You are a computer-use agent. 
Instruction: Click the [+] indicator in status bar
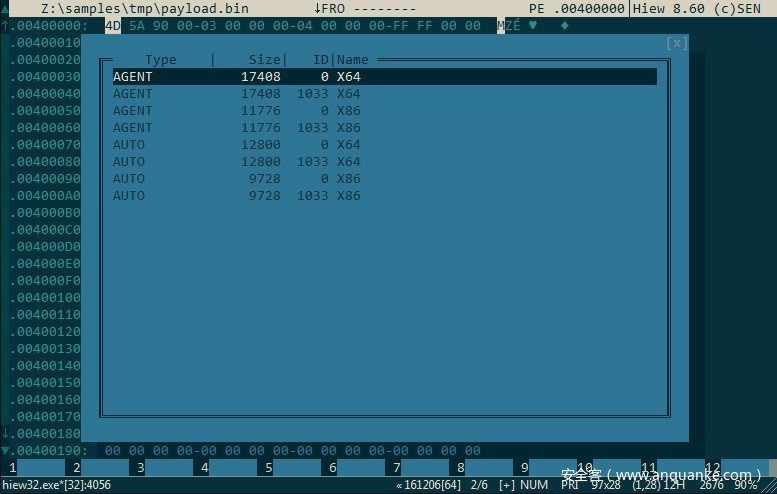[x=506, y=485]
